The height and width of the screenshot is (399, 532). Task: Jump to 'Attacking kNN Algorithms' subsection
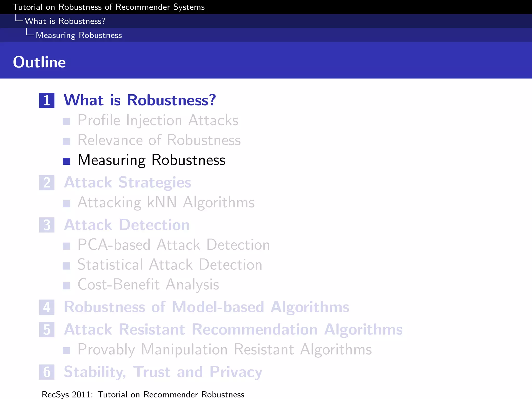166,203
